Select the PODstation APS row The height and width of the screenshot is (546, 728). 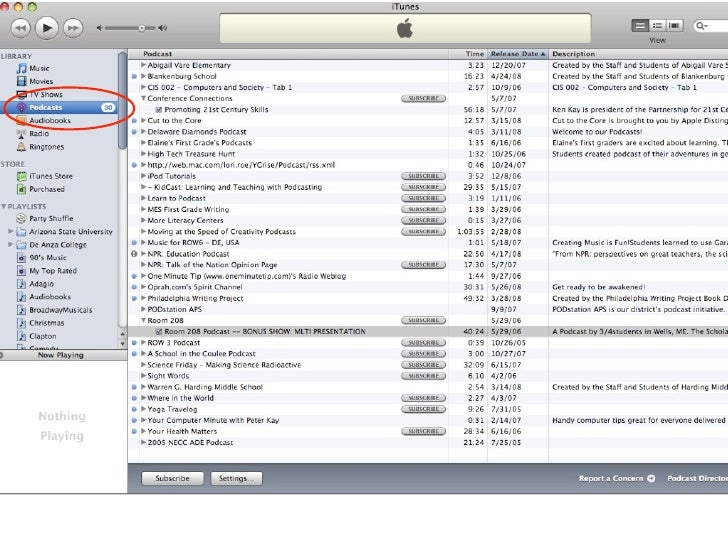428,309
